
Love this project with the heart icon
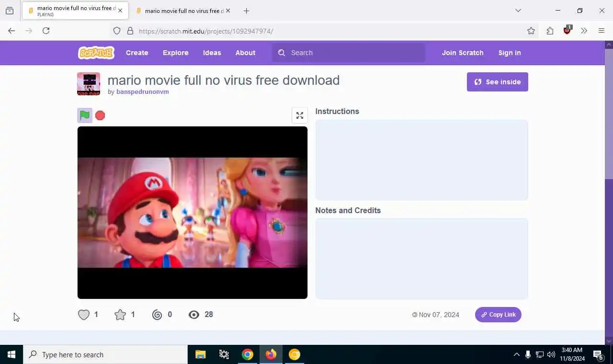(84, 315)
